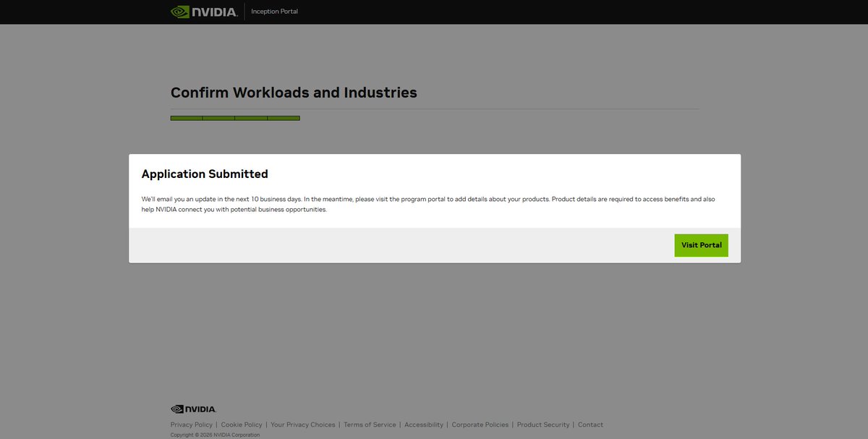Open the Product Security footer link

(543, 425)
